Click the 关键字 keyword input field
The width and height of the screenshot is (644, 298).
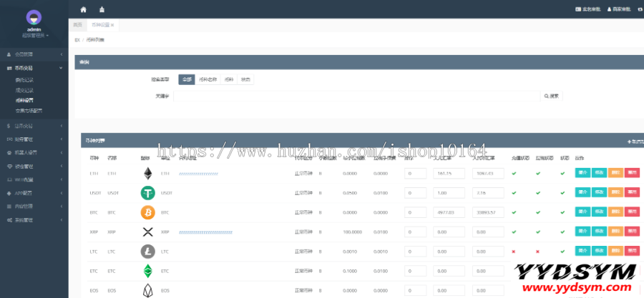(x=356, y=96)
